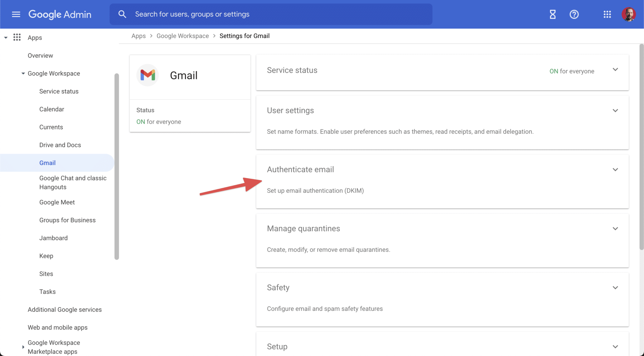Open Web and mobile apps
The width and height of the screenshot is (644, 356).
58,328
